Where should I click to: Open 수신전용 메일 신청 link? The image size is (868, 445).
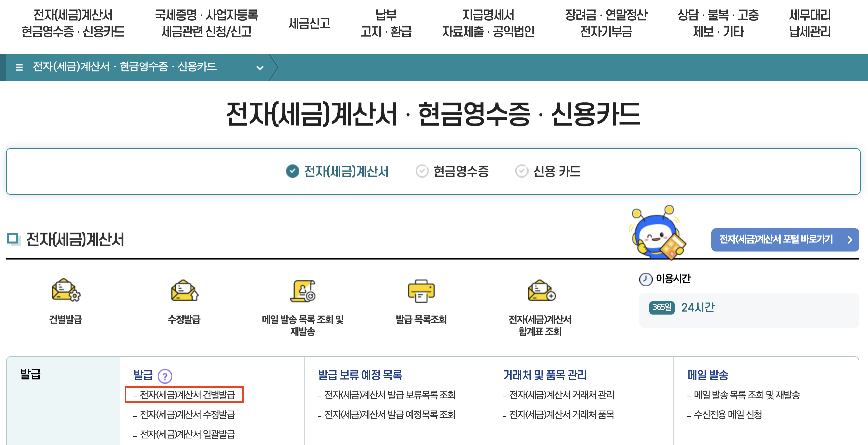tap(727, 414)
